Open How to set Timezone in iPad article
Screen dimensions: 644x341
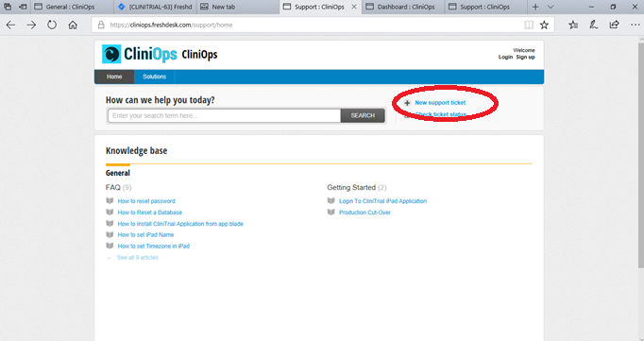tap(154, 247)
